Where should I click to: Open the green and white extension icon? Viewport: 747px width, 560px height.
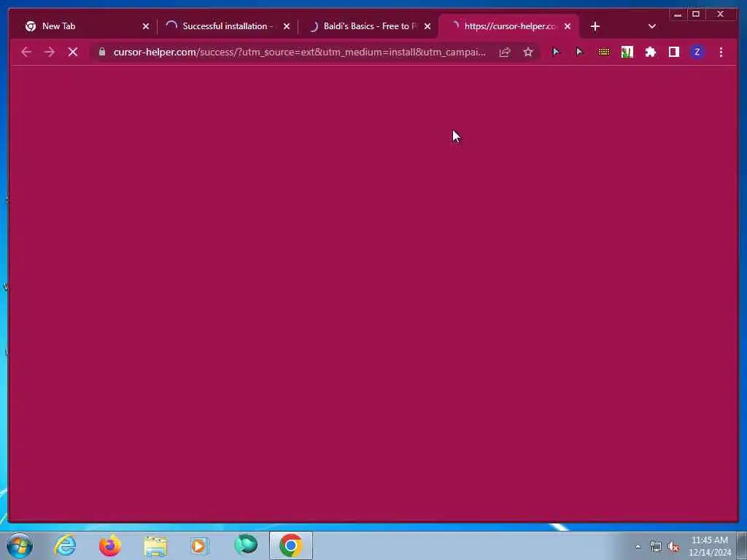click(x=627, y=52)
